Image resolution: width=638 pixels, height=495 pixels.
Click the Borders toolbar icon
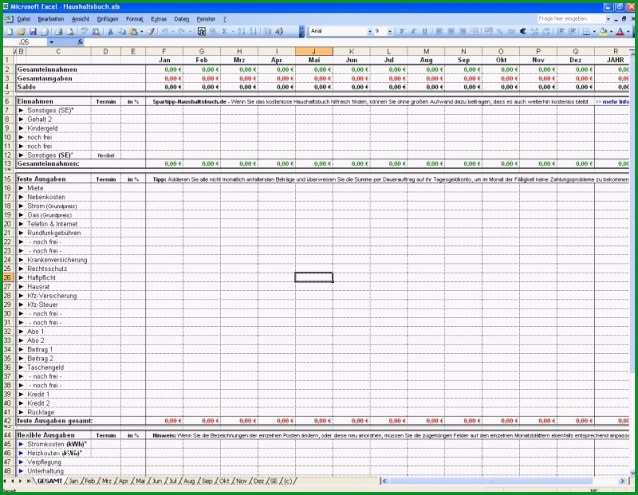pyautogui.click(x=586, y=31)
